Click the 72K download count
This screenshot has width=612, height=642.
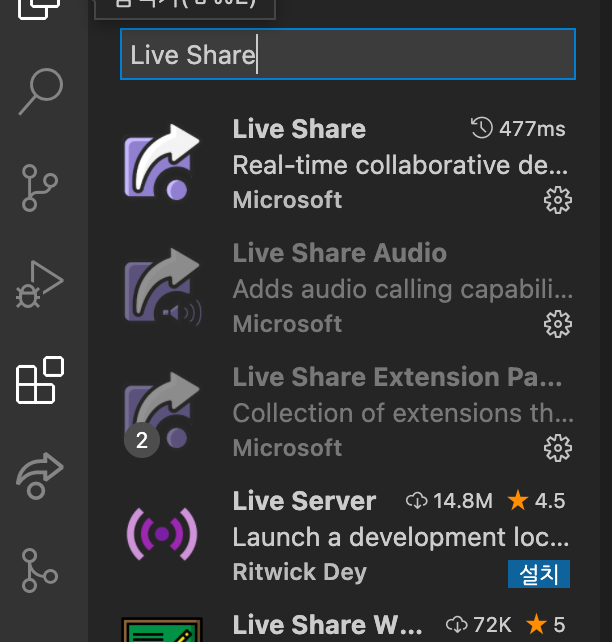(478, 625)
